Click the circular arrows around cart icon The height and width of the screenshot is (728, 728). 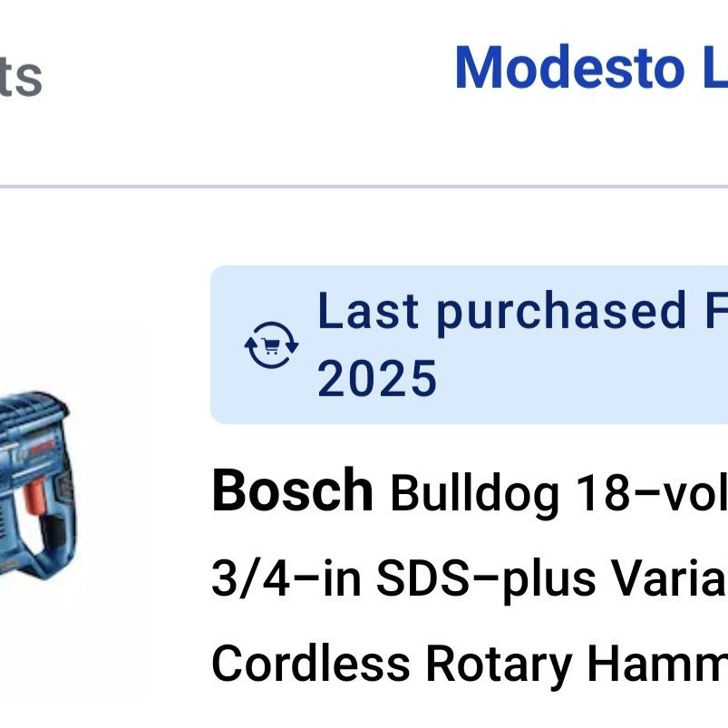pyautogui.click(x=271, y=345)
